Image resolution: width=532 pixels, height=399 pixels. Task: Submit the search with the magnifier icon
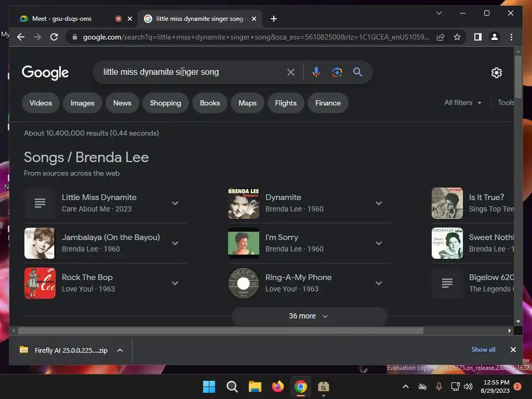357,72
